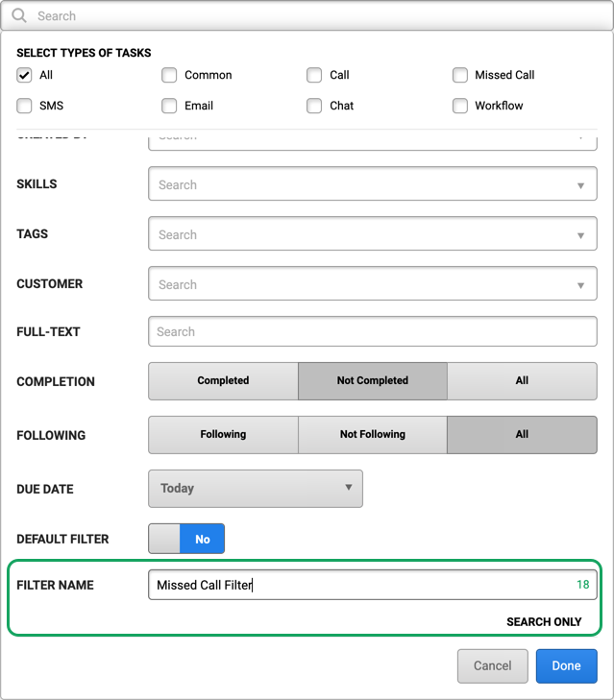Viewport: 614px width, 700px height.
Task: Expand the Tags dropdown arrow
Action: (x=580, y=235)
